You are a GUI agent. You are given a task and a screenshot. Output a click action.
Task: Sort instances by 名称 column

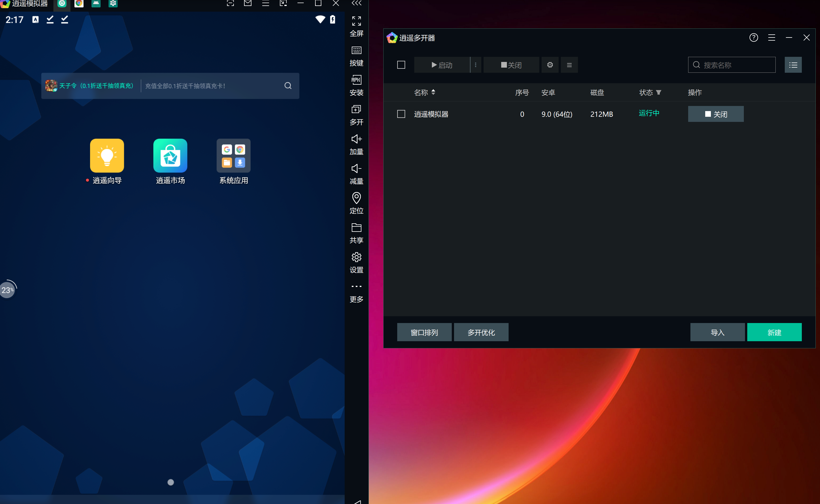click(x=425, y=92)
